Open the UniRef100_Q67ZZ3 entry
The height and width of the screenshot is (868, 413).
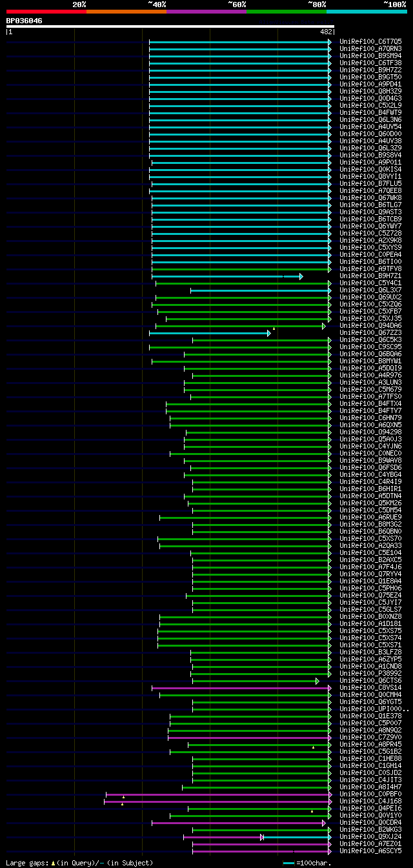(370, 332)
